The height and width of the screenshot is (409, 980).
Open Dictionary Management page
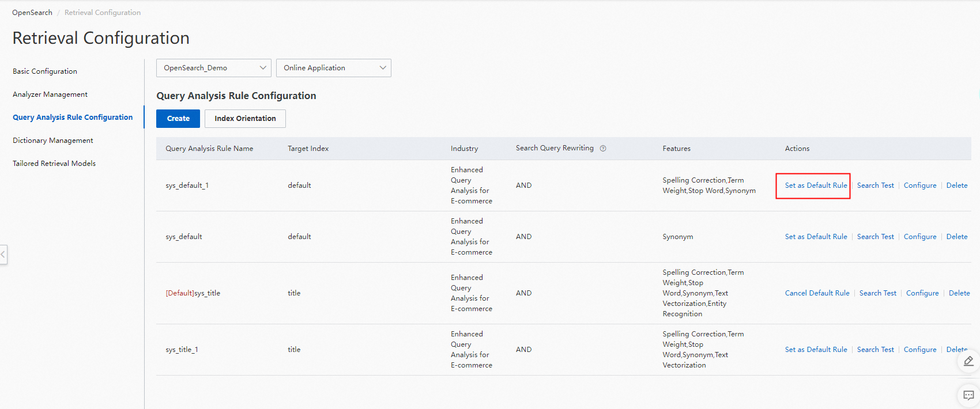click(x=53, y=141)
